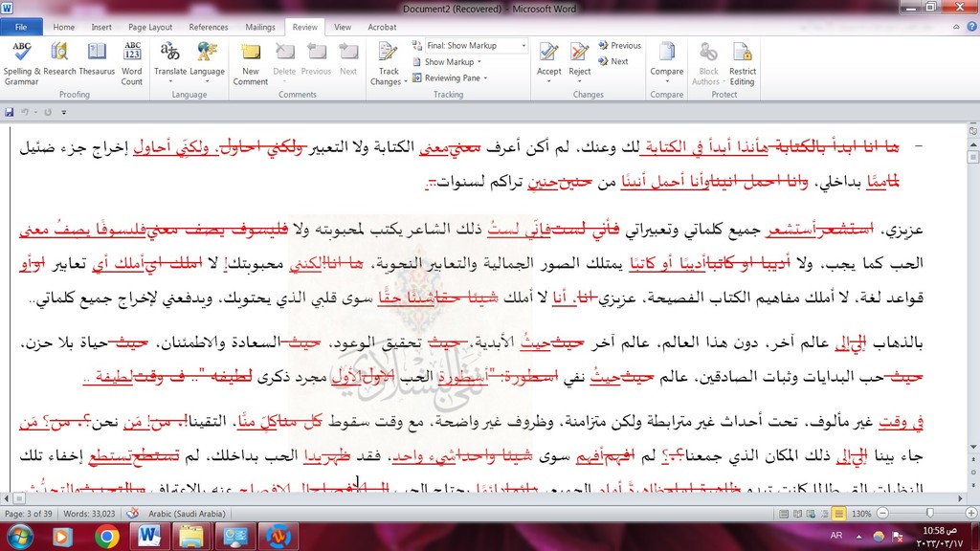Click the 130% zoom level button
Image resolution: width=980 pixels, height=551 pixels.
[861, 514]
